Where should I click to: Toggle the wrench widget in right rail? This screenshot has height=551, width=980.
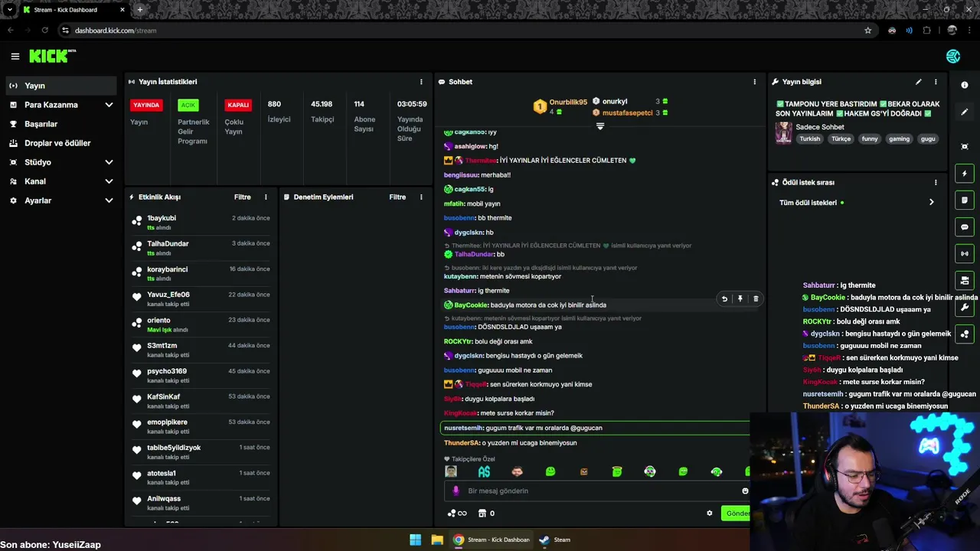tap(965, 307)
